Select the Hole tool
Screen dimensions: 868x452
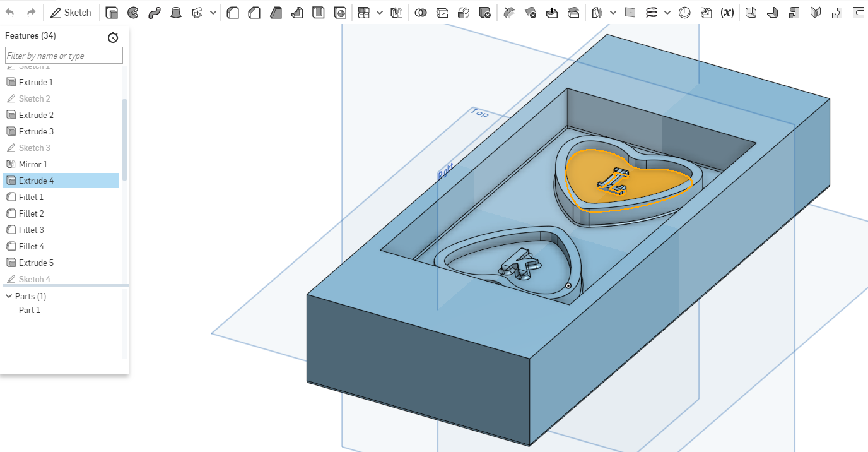tap(340, 12)
